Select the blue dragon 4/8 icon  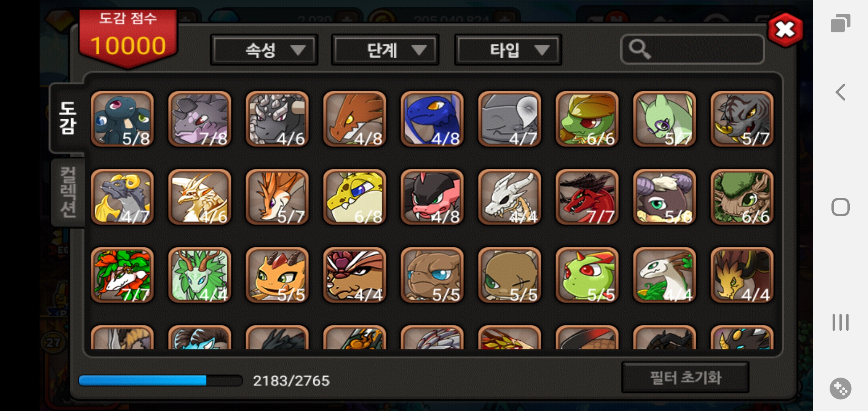432,119
